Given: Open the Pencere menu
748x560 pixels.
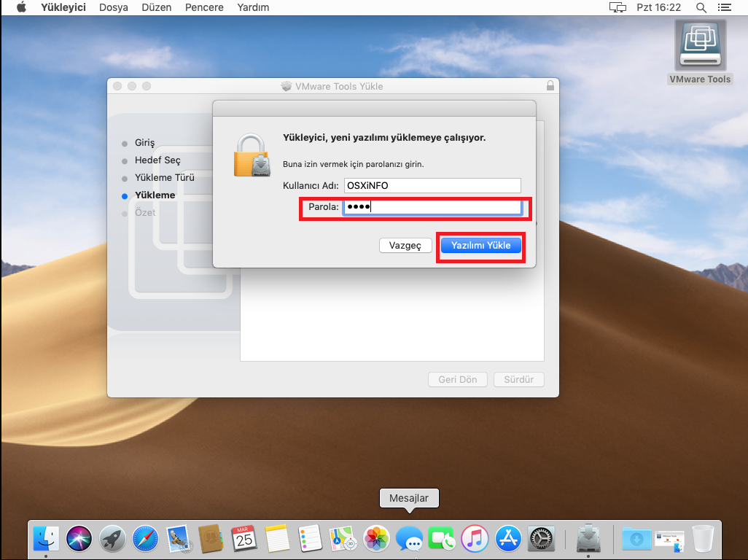Looking at the screenshot, I should pyautogui.click(x=204, y=7).
